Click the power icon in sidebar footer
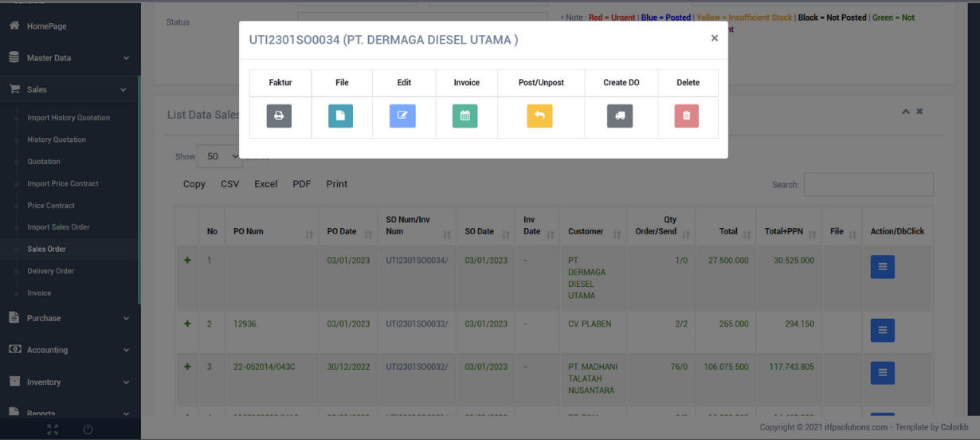980x440 pixels. tap(88, 430)
